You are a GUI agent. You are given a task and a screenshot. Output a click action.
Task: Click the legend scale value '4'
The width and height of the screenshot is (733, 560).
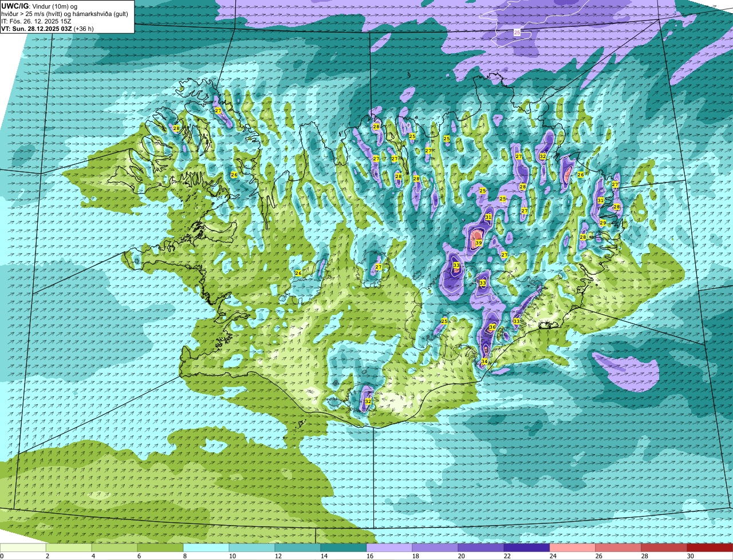tap(93, 556)
